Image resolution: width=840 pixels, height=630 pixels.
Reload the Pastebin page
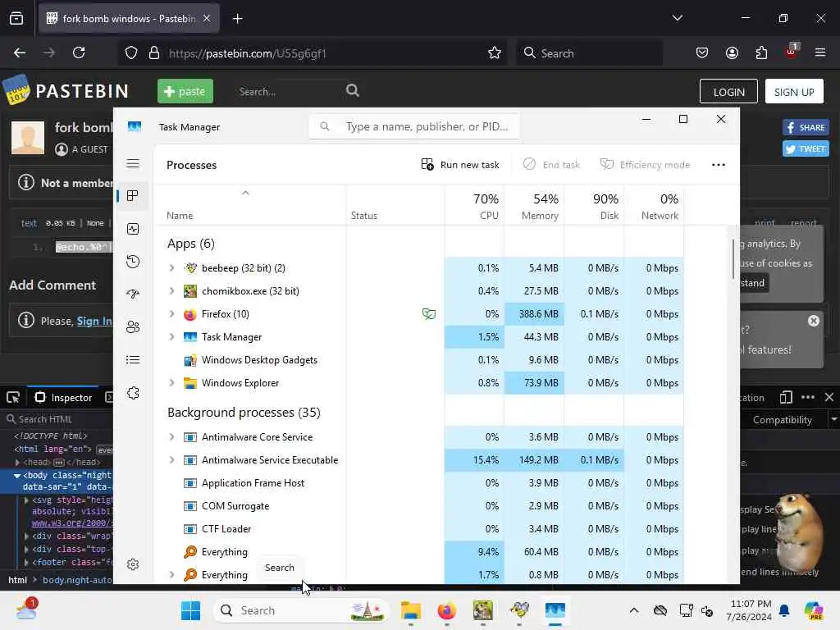79,52
